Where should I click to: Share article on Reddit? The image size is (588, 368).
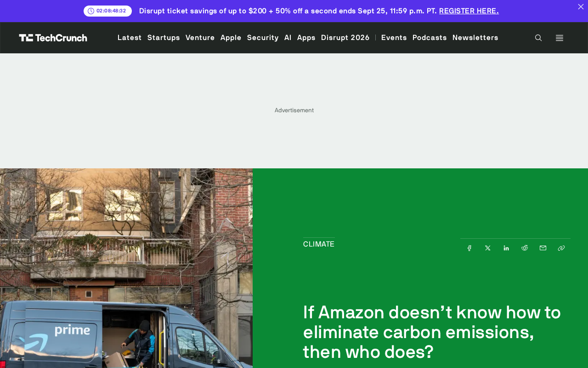tap(525, 248)
